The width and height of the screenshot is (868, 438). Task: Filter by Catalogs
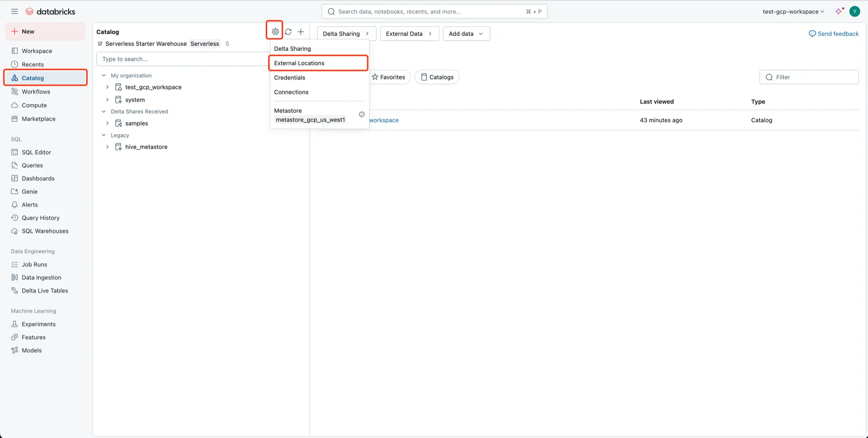[437, 77]
